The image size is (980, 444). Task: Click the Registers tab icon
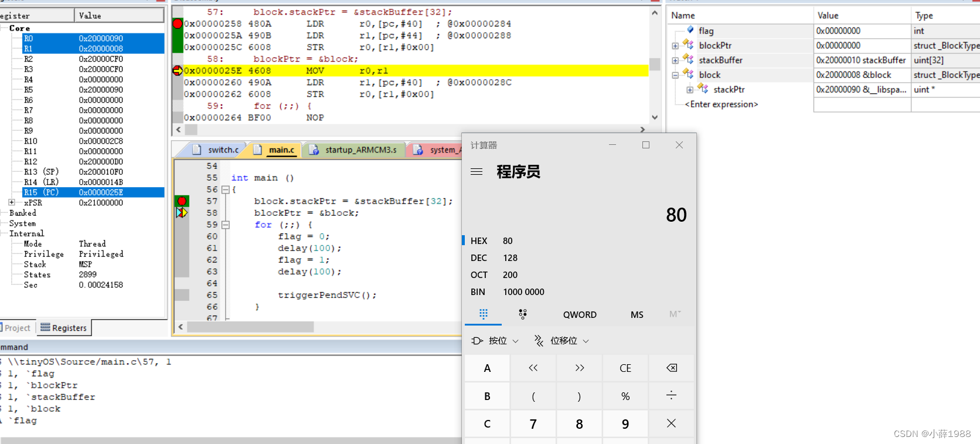coord(45,328)
